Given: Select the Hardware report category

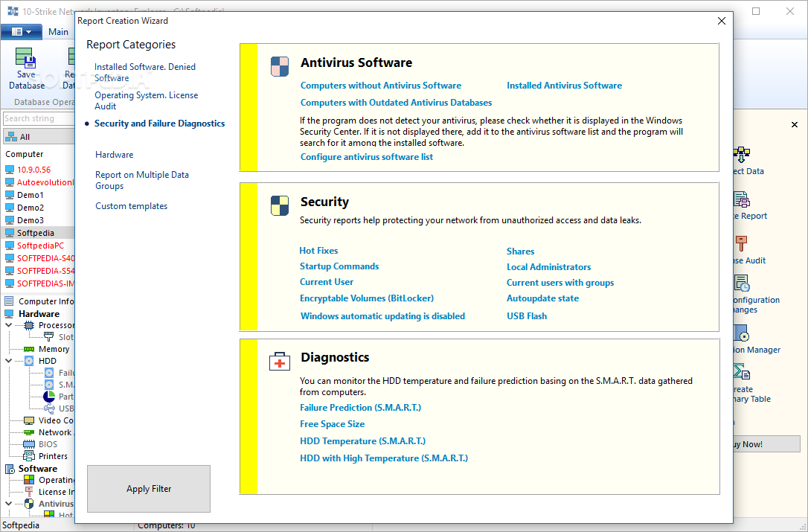Looking at the screenshot, I should [x=114, y=155].
